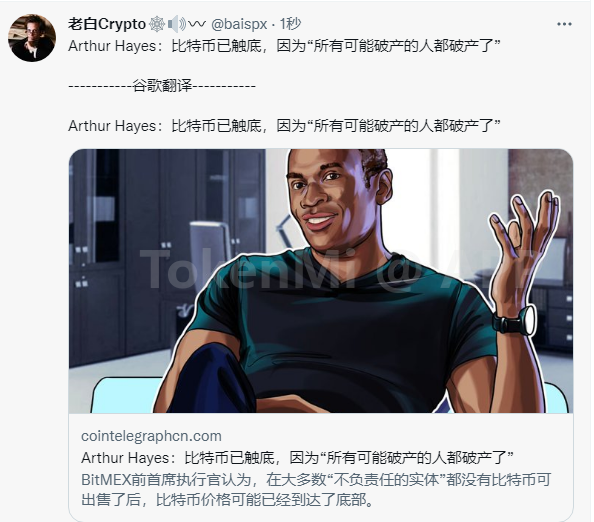Click the 1秒 timestamp
594x522 pixels.
coord(290,24)
